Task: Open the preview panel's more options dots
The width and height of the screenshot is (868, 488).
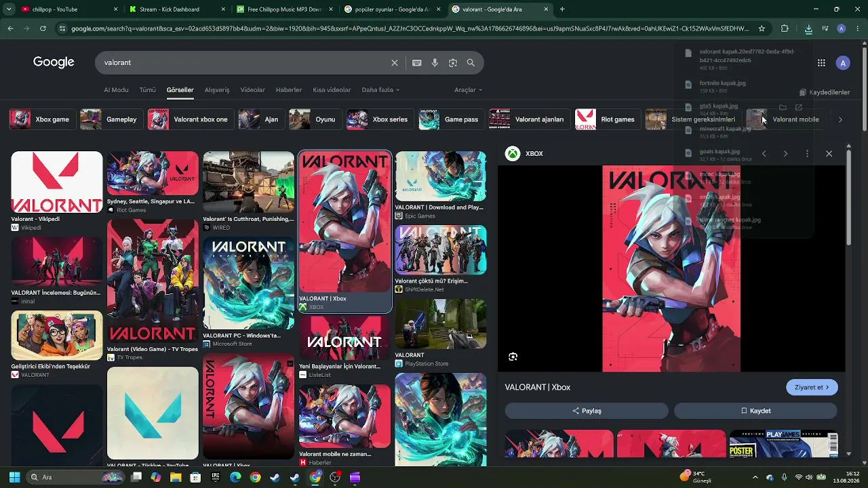Action: click(x=807, y=154)
